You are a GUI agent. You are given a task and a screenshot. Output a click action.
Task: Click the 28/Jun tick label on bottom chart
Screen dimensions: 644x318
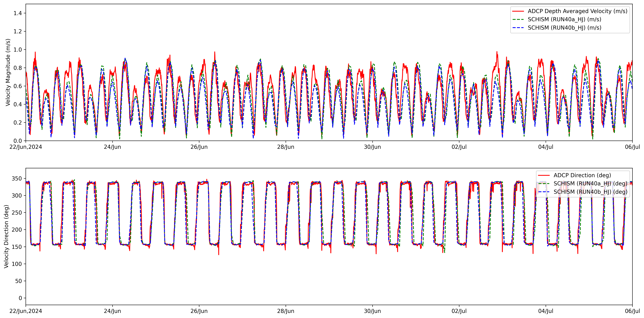(x=285, y=311)
